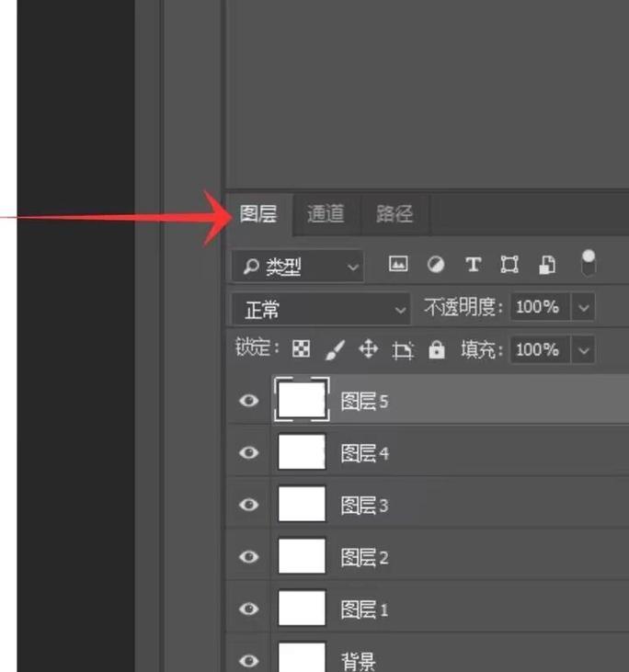Image resolution: width=629 pixels, height=672 pixels.
Task: Click the 图层 2 layer name
Action: click(x=364, y=558)
